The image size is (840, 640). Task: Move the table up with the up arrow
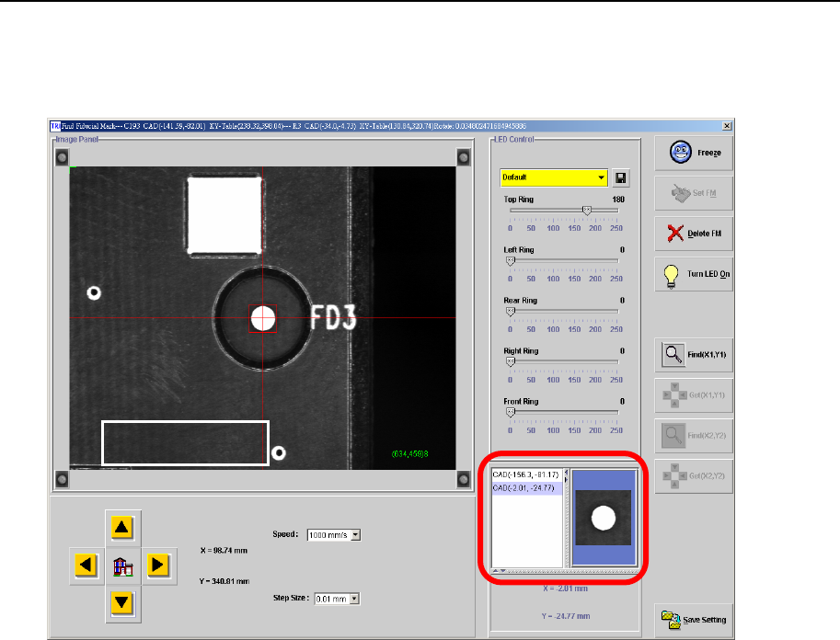122,527
